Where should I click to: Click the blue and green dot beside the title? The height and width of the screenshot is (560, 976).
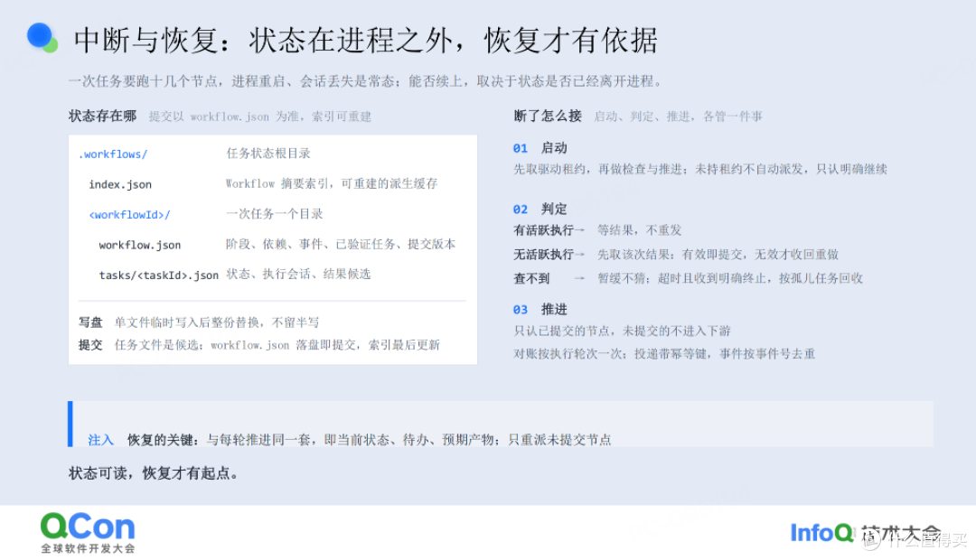[42, 38]
